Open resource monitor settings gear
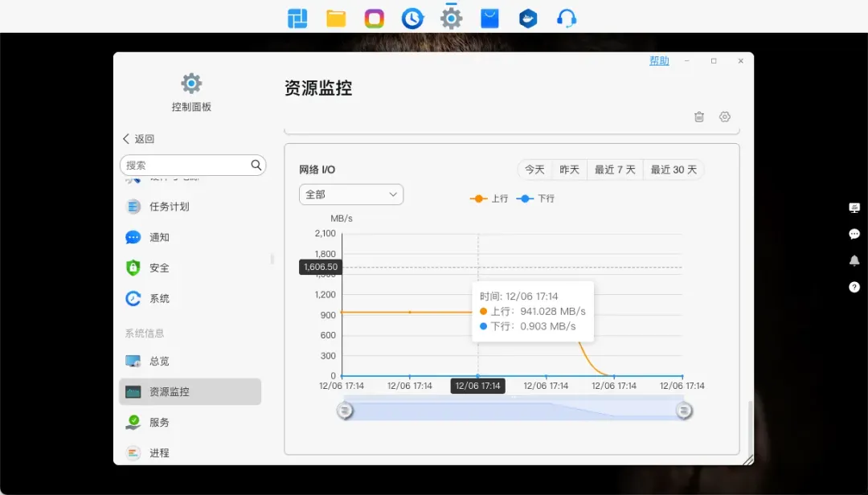This screenshot has height=495, width=868. 725,117
